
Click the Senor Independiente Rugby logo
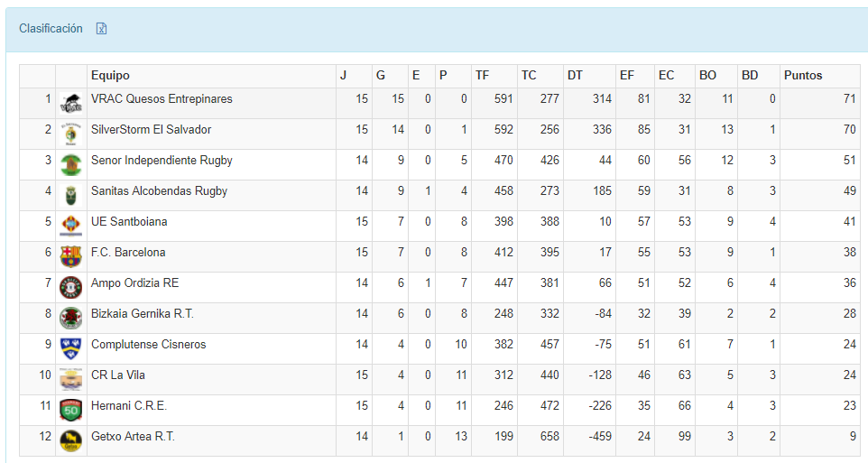(70, 164)
